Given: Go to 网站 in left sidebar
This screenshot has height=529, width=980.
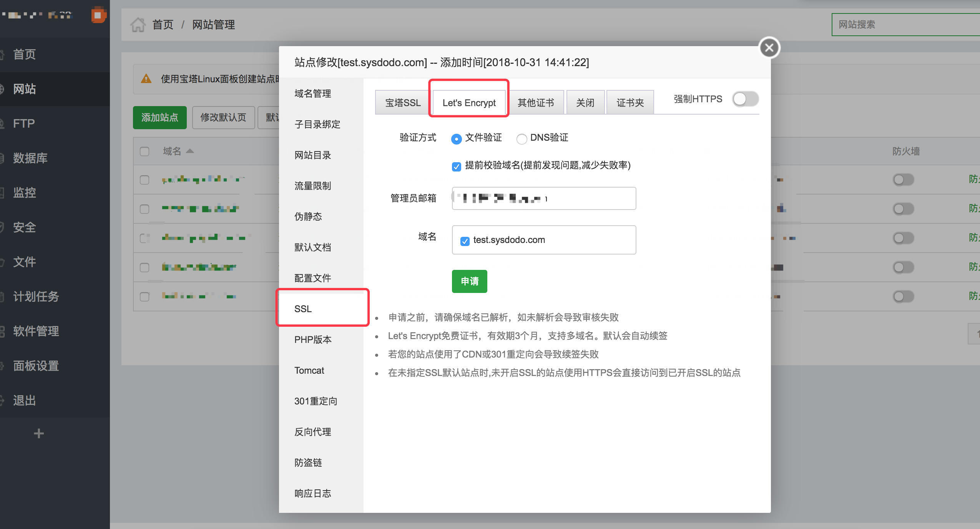Looking at the screenshot, I should pyautogui.click(x=55, y=89).
